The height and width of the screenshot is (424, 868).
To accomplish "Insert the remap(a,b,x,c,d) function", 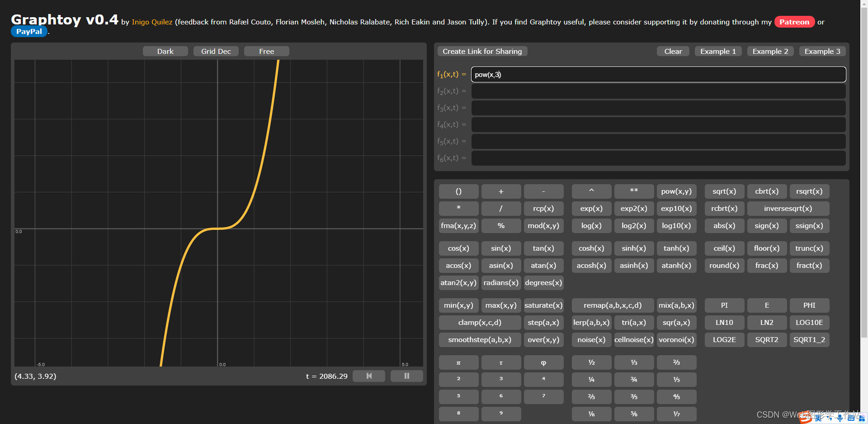I will point(613,305).
